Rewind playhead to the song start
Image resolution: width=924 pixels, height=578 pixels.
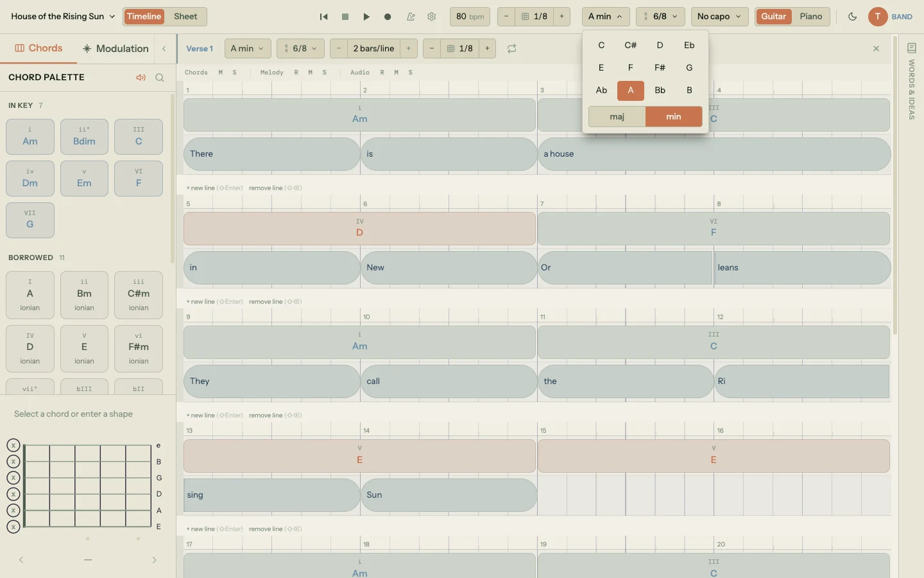coord(324,17)
